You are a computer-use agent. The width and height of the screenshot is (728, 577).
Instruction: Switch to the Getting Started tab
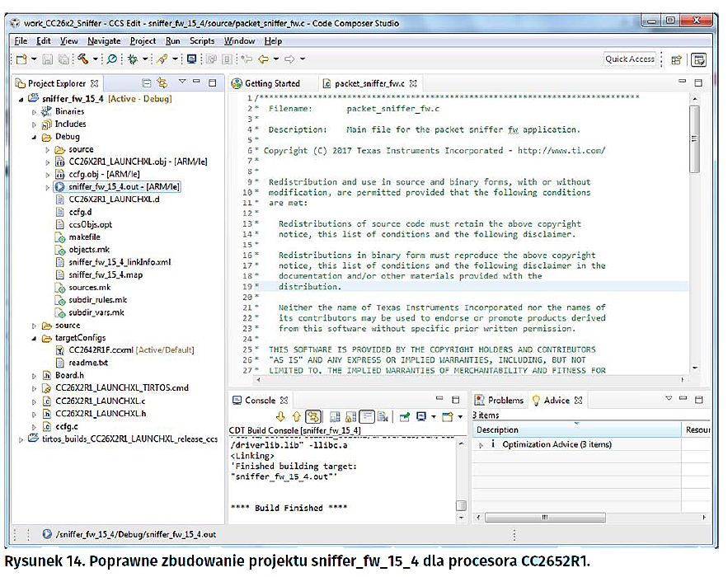(271, 83)
